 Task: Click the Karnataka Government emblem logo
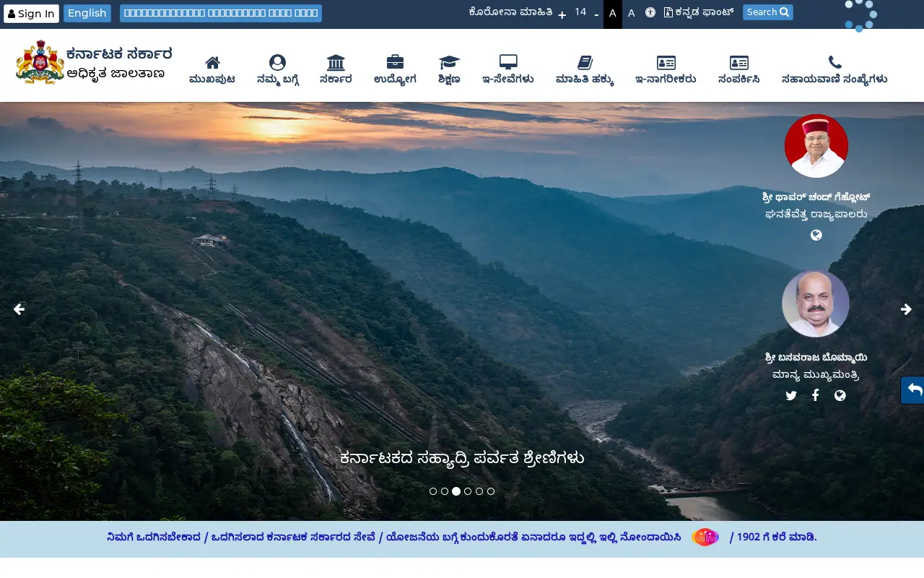click(40, 62)
